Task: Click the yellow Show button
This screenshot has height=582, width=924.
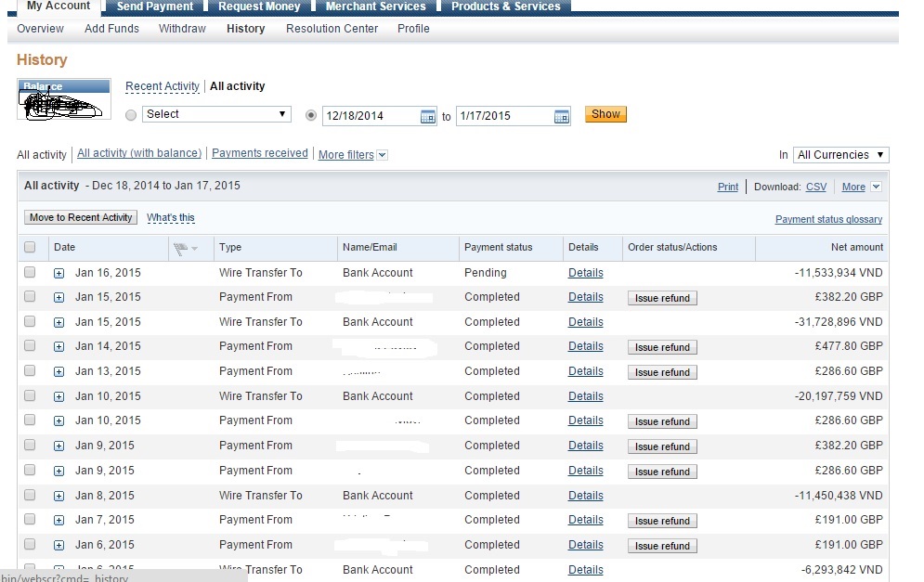Action: click(605, 114)
